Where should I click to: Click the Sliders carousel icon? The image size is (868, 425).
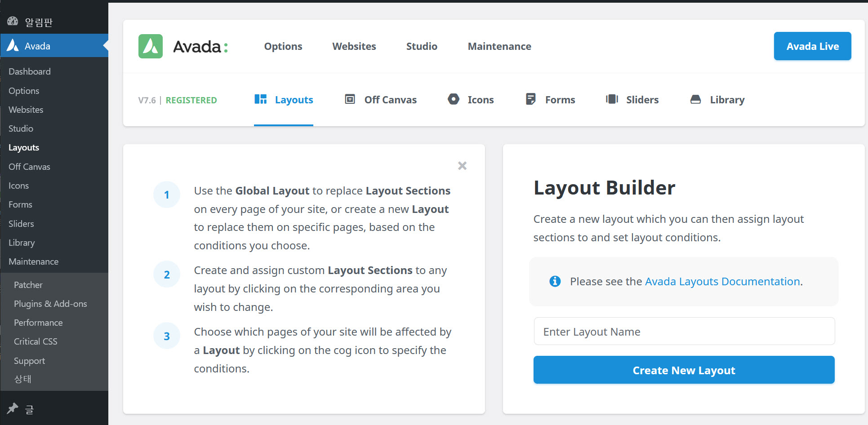click(x=612, y=99)
